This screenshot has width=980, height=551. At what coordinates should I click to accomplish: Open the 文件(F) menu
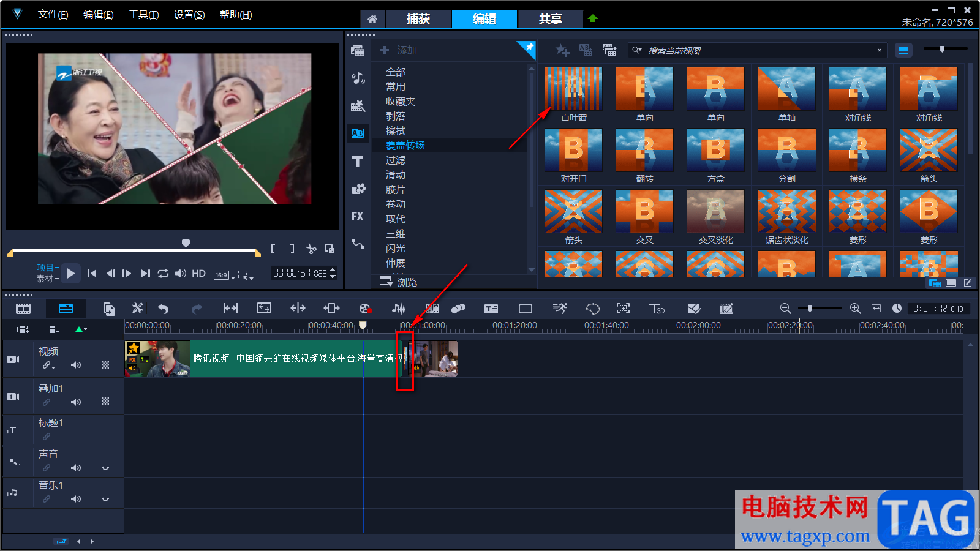53,15
